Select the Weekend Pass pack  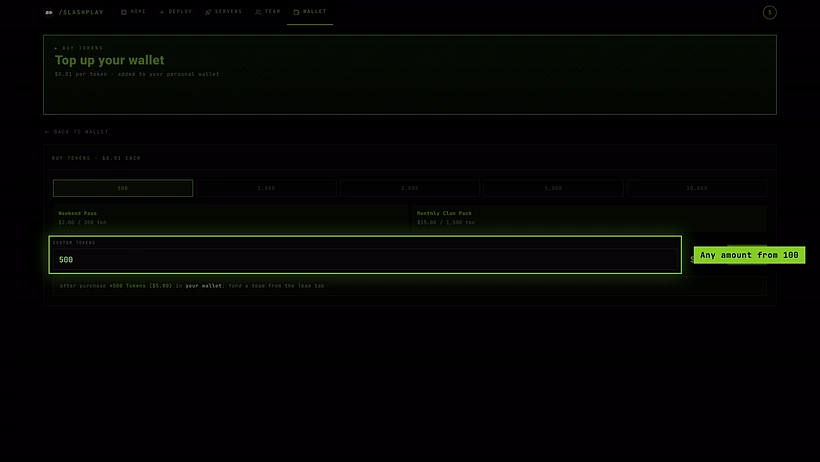230,218
